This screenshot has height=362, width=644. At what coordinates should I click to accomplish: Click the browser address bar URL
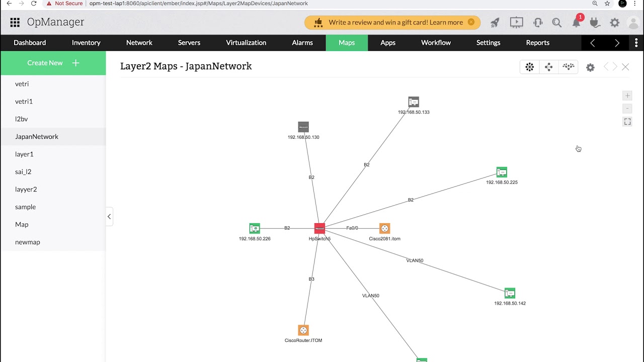click(x=199, y=4)
